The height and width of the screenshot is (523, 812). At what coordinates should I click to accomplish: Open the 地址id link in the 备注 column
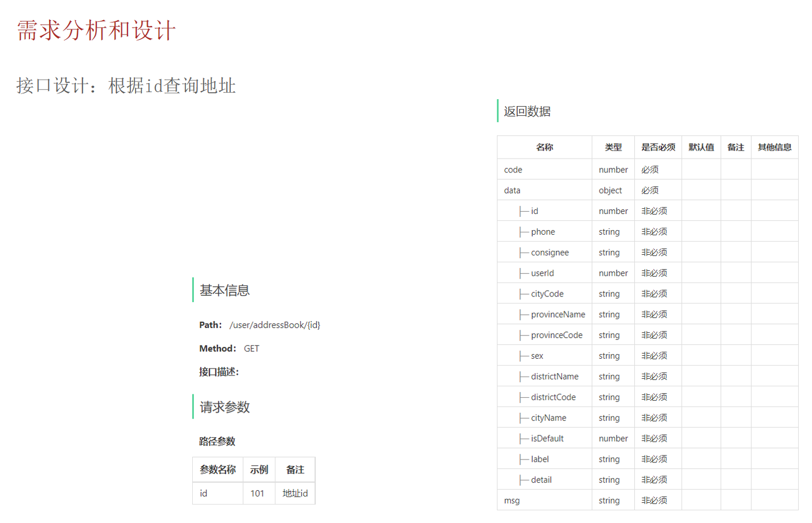click(295, 493)
